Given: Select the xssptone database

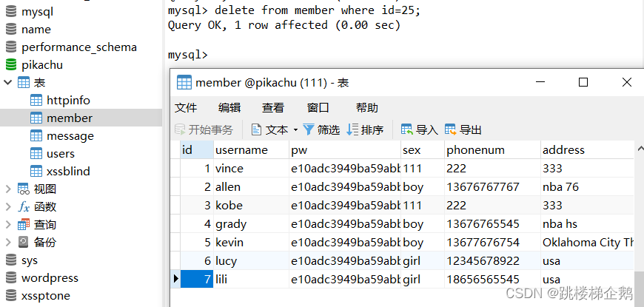Looking at the screenshot, I should pos(46,295).
